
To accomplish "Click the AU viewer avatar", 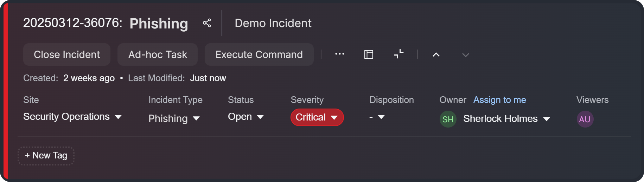I will 585,119.
